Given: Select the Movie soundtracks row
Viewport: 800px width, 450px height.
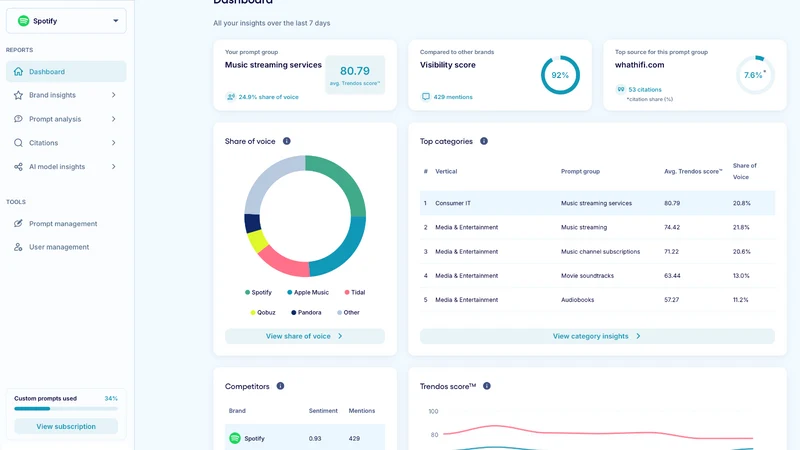Looking at the screenshot, I should (597, 276).
